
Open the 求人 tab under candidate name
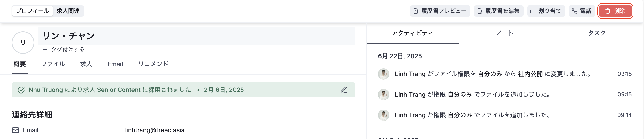pos(86,64)
